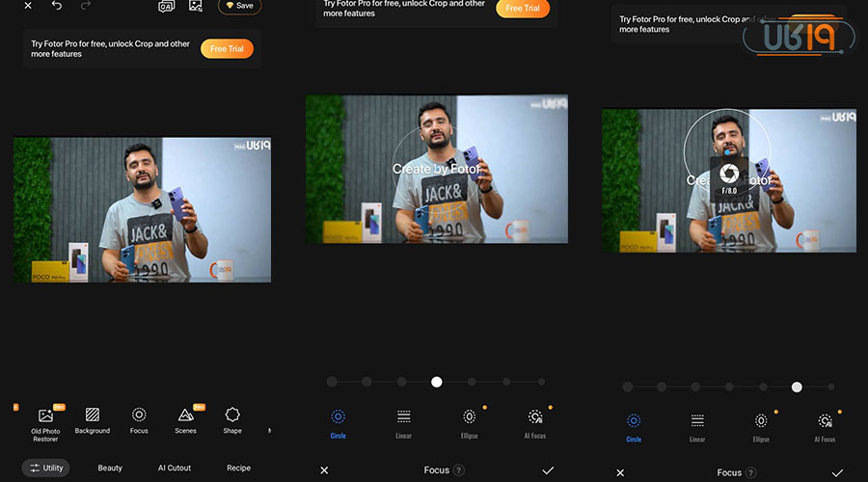This screenshot has width=868, height=482.
Task: Click the last slider dot in the middle panel
Action: 542,382
